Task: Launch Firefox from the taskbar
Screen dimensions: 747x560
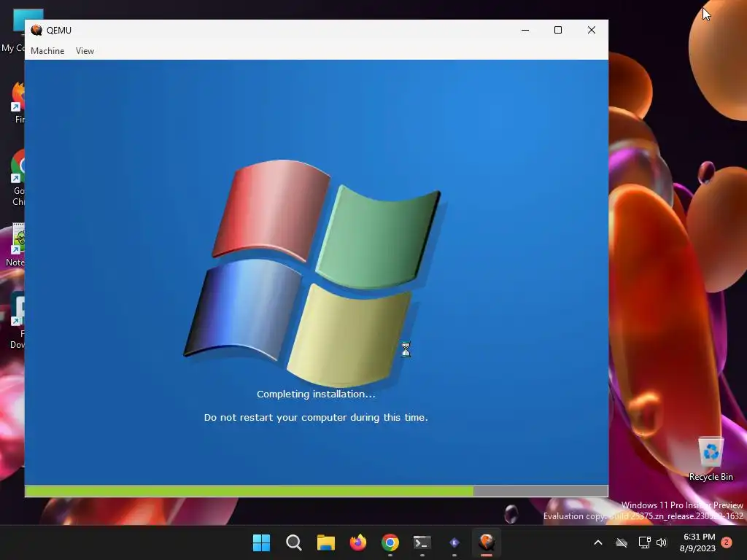Action: (x=357, y=542)
